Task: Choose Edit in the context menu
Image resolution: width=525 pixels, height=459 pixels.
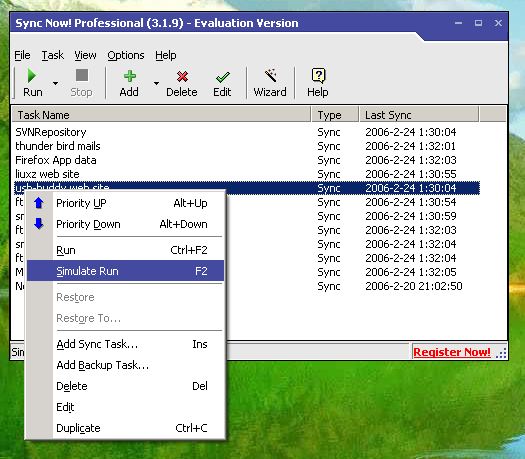Action: click(126, 407)
